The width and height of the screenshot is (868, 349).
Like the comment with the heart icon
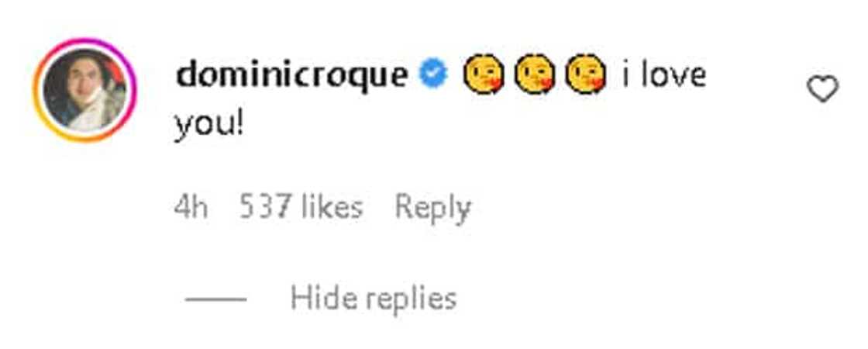click(822, 90)
